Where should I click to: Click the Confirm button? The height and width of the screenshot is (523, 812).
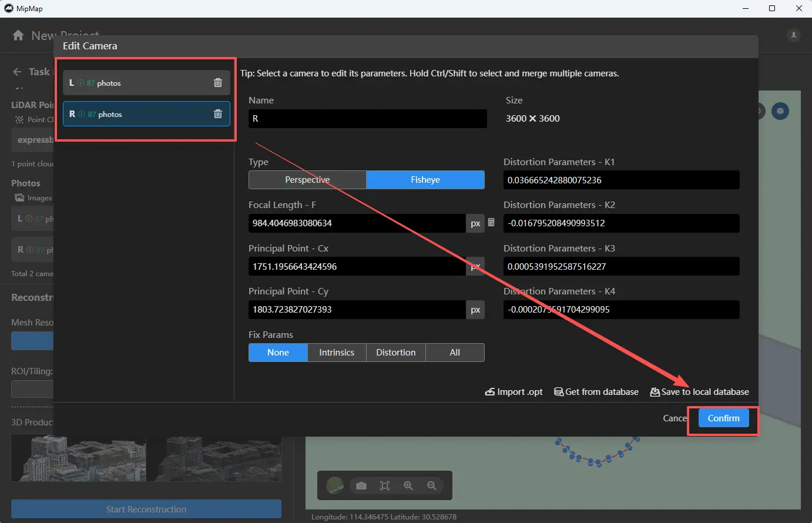[723, 418]
